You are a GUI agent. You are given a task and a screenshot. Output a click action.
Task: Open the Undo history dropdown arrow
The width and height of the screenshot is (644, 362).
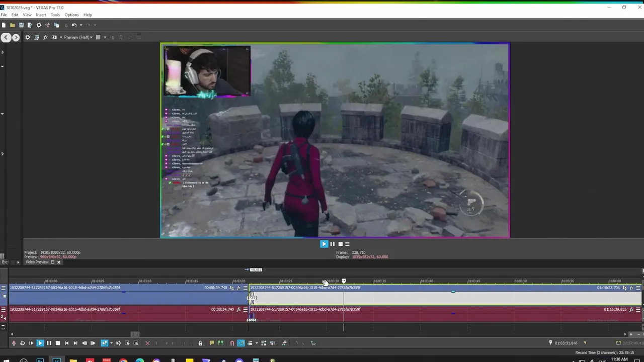point(80,25)
